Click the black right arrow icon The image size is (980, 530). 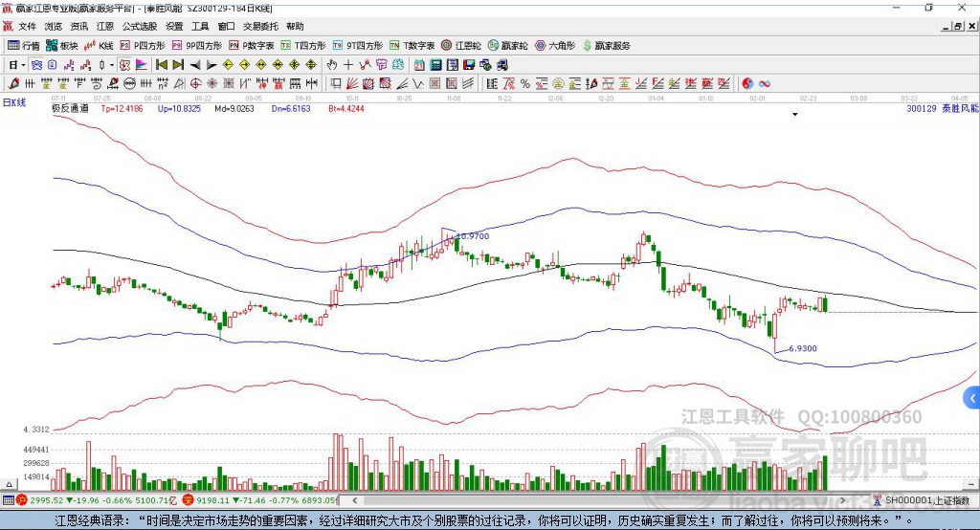point(212,65)
